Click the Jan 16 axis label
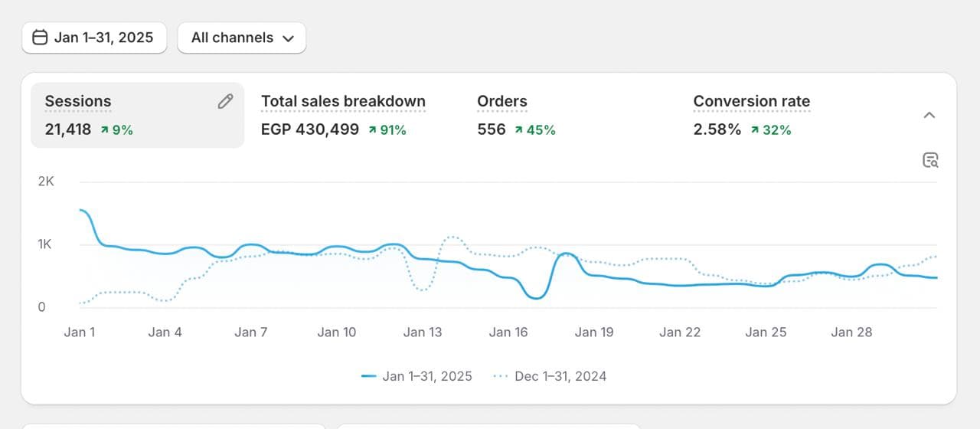 [509, 332]
